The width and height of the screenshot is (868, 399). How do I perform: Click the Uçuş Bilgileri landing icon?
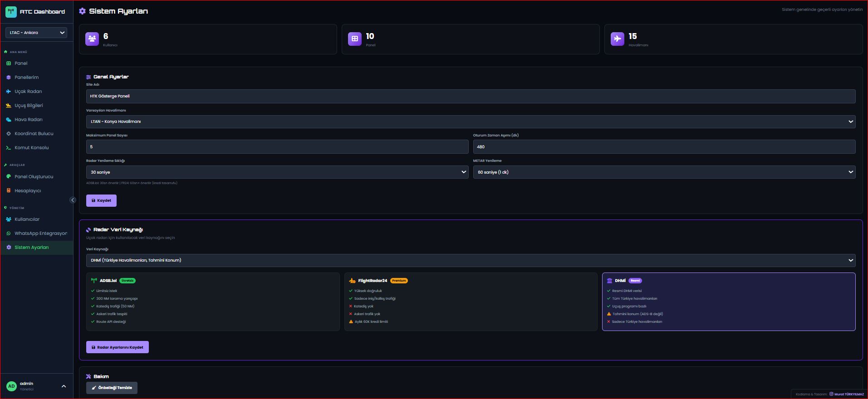[9, 106]
